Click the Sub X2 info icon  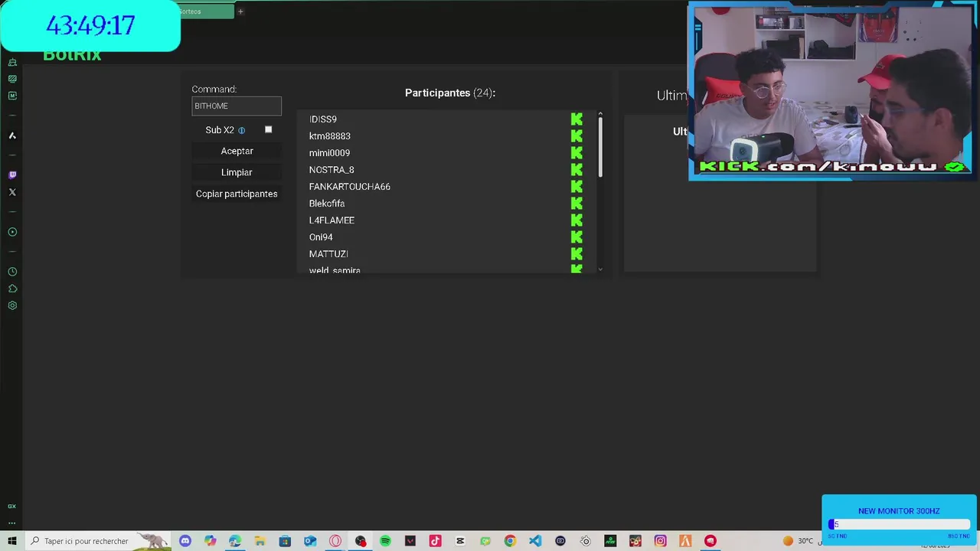click(x=241, y=130)
